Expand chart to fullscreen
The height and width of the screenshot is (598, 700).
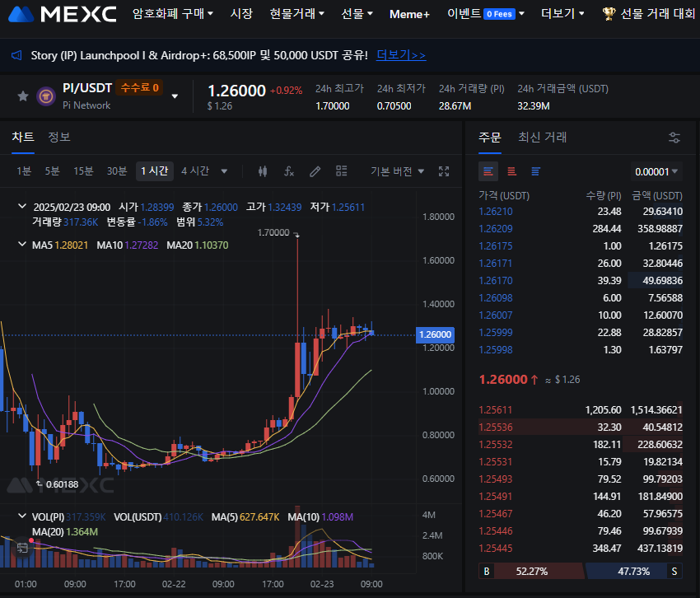[x=444, y=171]
